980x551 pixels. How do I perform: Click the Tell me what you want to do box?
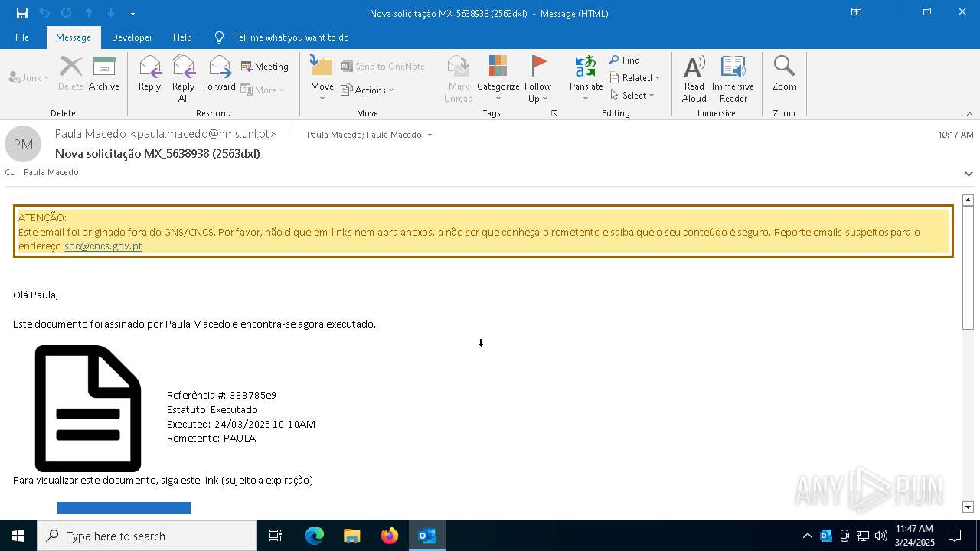291,37
